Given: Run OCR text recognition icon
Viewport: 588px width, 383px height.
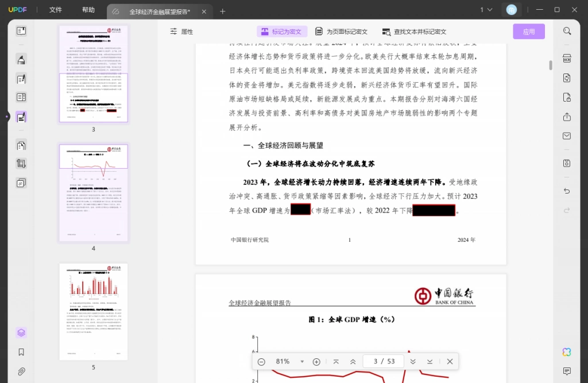Looking at the screenshot, I should [567, 59].
